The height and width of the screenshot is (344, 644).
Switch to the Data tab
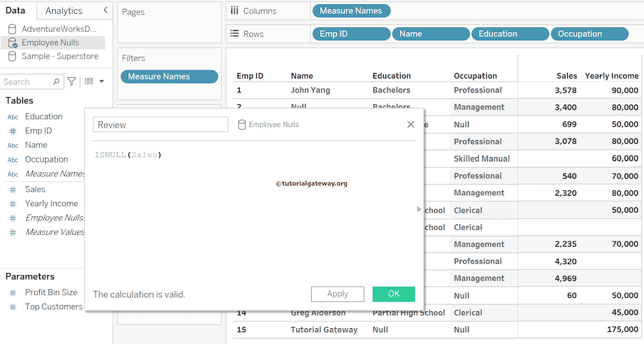click(15, 11)
